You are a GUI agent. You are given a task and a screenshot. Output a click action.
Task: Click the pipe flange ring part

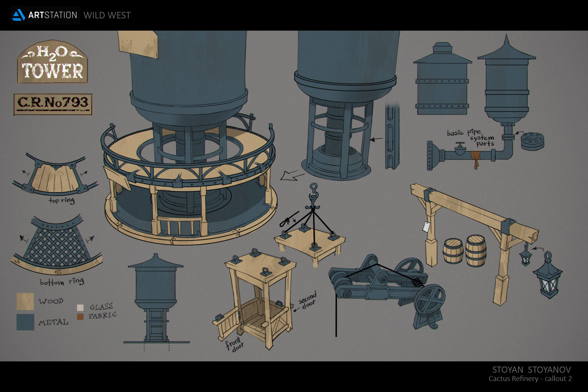532,141
